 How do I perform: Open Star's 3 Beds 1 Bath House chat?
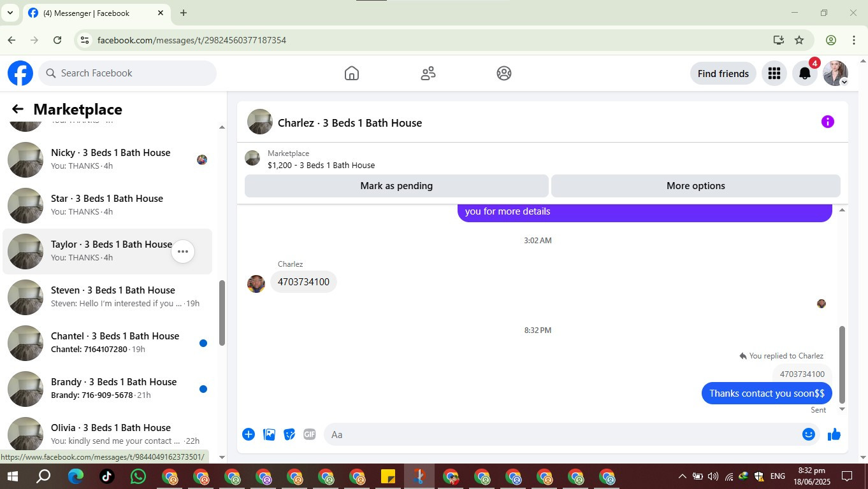(108, 206)
